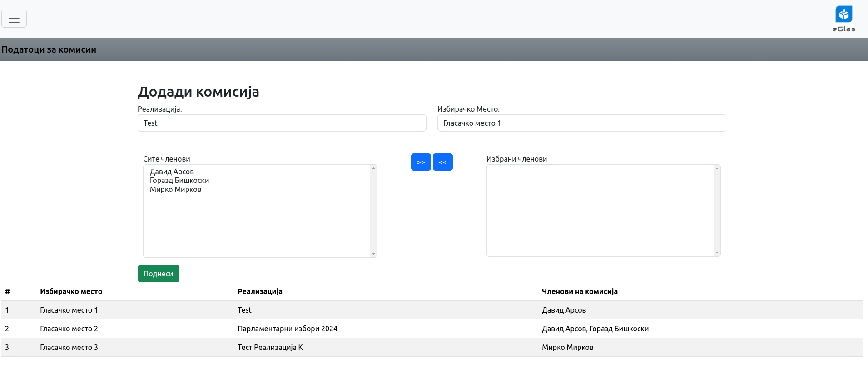The image size is (868, 378).
Task: Click the Членови на комисија column header
Action: click(579, 291)
